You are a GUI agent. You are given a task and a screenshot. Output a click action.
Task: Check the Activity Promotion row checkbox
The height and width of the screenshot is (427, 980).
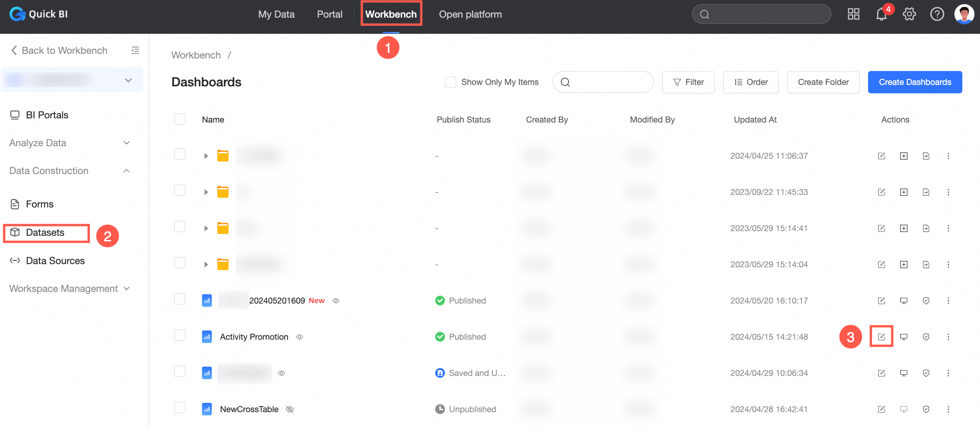click(x=180, y=335)
